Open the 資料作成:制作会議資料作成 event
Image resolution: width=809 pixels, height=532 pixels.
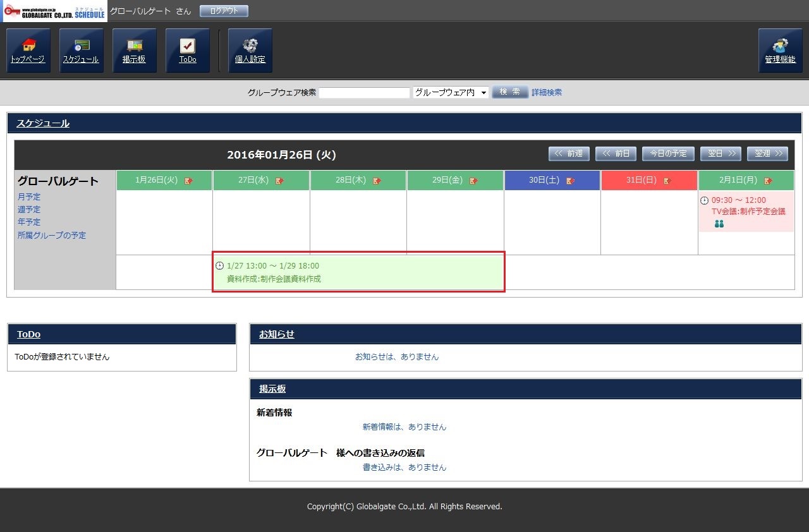pos(274,279)
